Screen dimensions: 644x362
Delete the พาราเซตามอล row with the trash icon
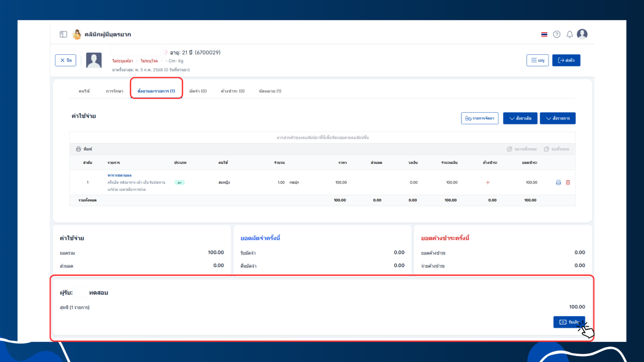tap(568, 183)
